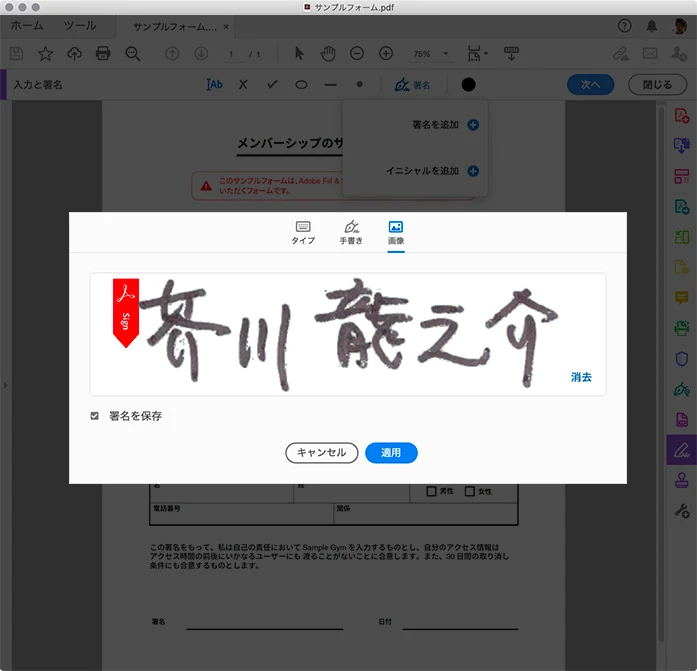This screenshot has height=671, width=697.
Task: Click the 男性 checkbox in the form
Action: pyautogui.click(x=432, y=491)
